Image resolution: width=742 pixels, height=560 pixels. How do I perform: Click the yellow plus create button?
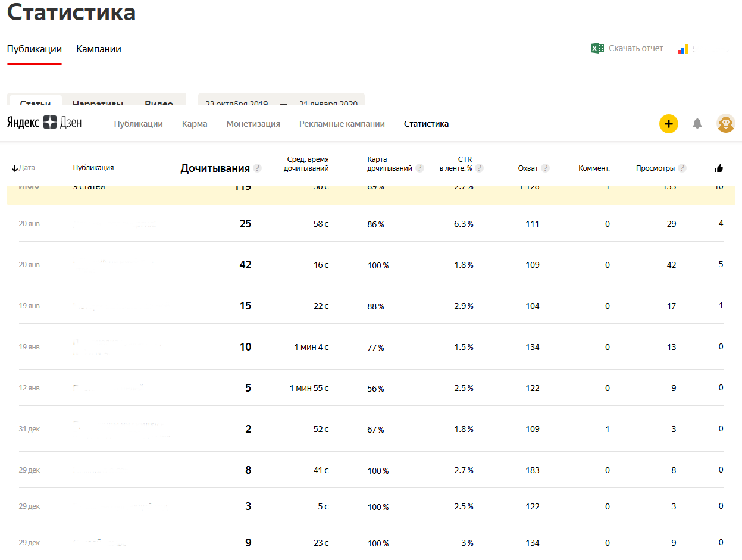[x=668, y=124]
